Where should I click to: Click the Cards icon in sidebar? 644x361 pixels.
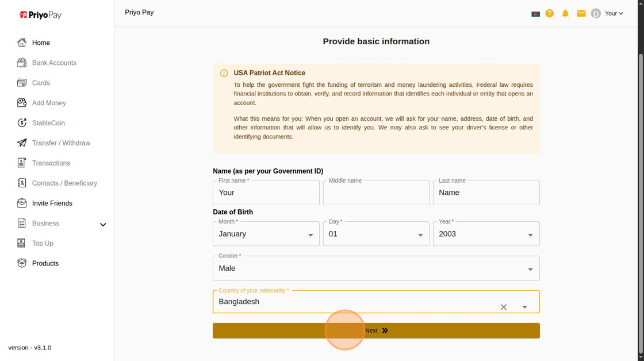point(22,83)
